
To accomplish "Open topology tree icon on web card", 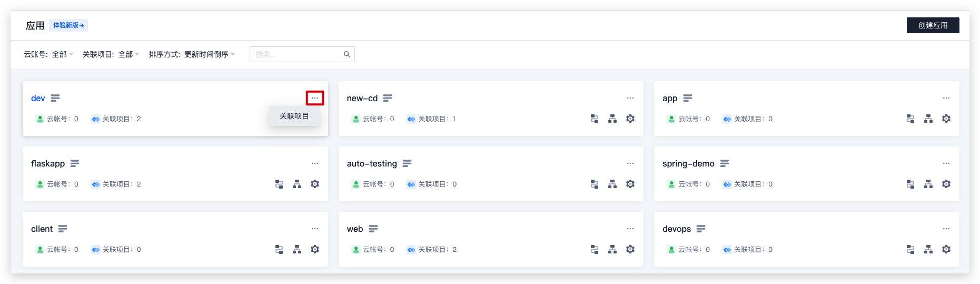I will pyautogui.click(x=612, y=249).
